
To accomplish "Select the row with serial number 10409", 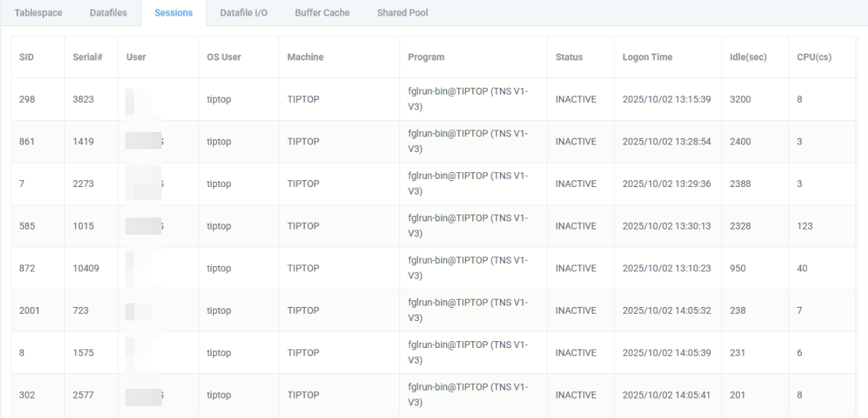I will (86, 268).
